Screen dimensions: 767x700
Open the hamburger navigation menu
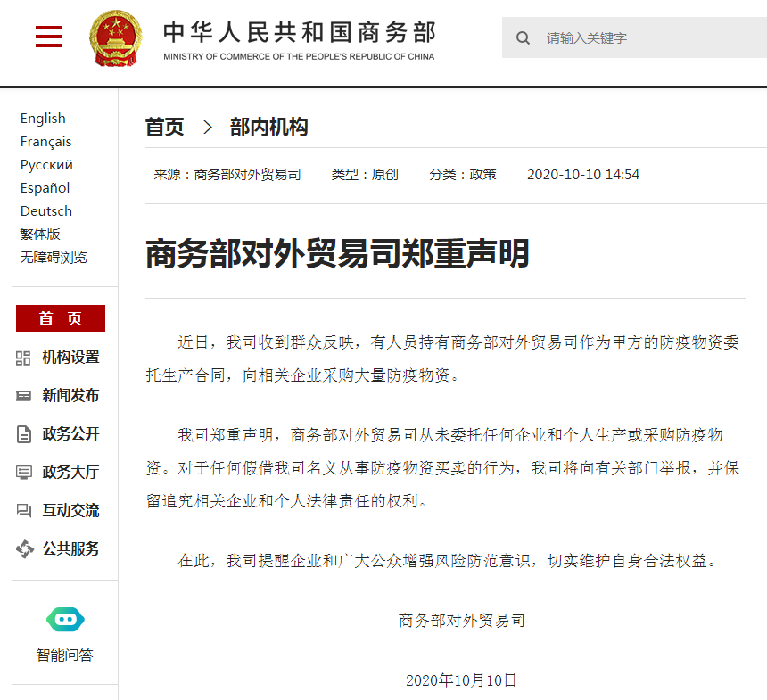pos(48,37)
